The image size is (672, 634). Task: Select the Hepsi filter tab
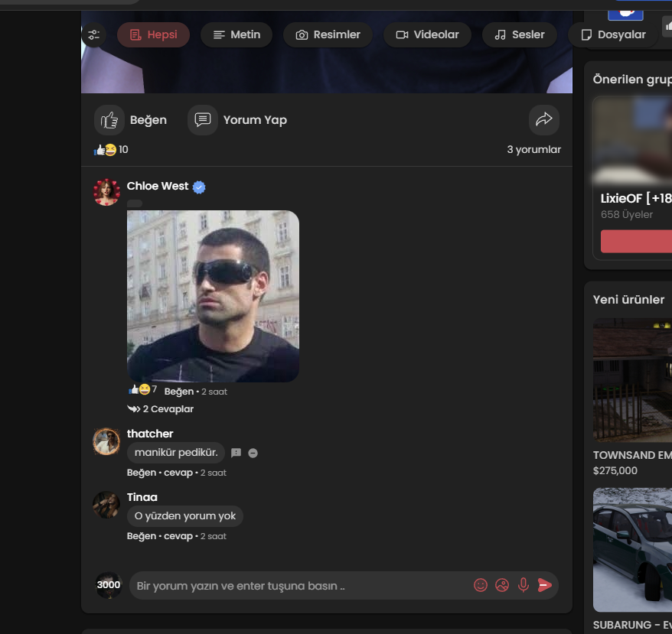coord(153,34)
